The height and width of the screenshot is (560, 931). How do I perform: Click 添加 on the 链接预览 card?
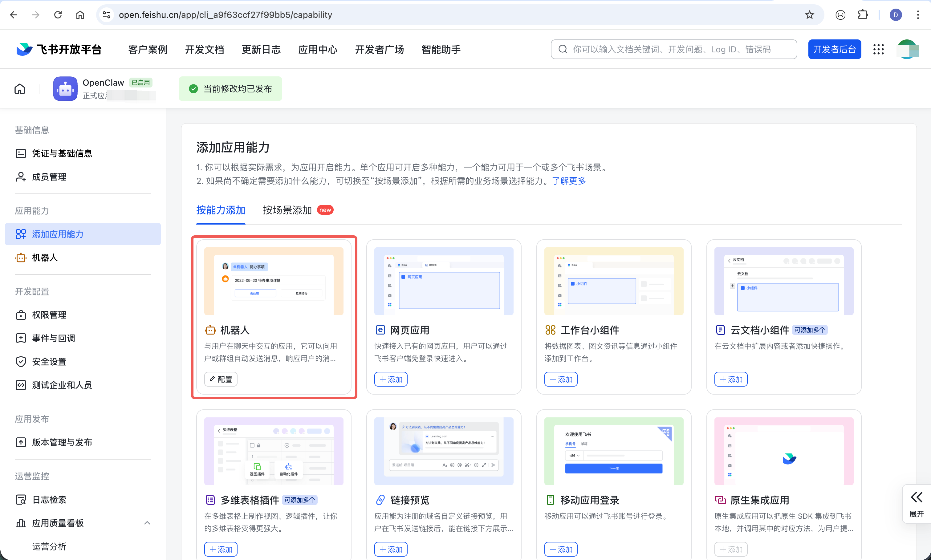click(391, 549)
